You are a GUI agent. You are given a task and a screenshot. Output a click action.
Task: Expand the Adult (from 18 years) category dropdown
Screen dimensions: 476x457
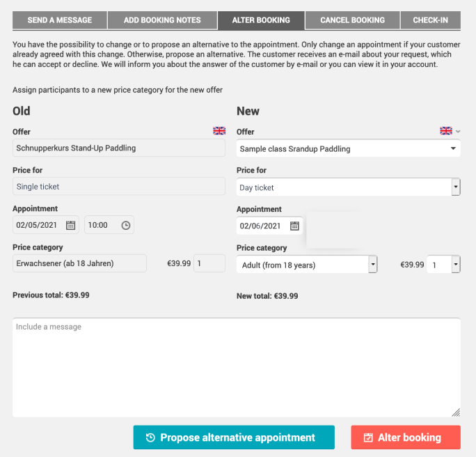[307, 265]
